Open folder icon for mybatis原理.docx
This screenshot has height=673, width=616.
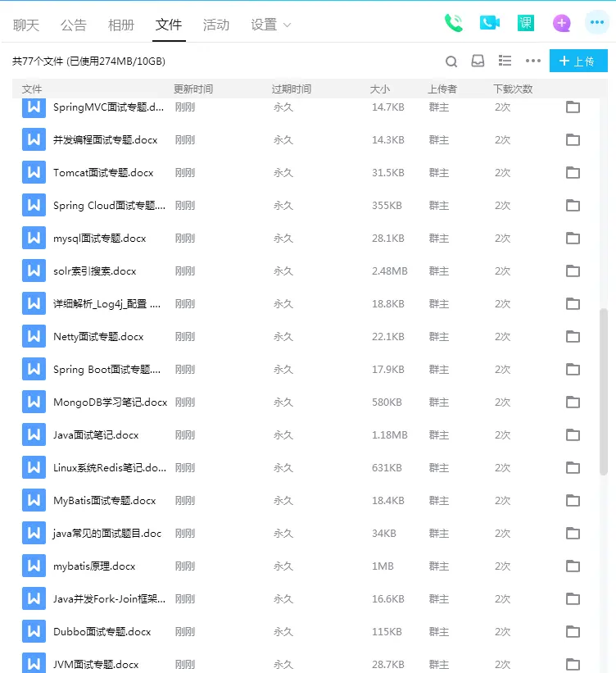[x=573, y=566]
